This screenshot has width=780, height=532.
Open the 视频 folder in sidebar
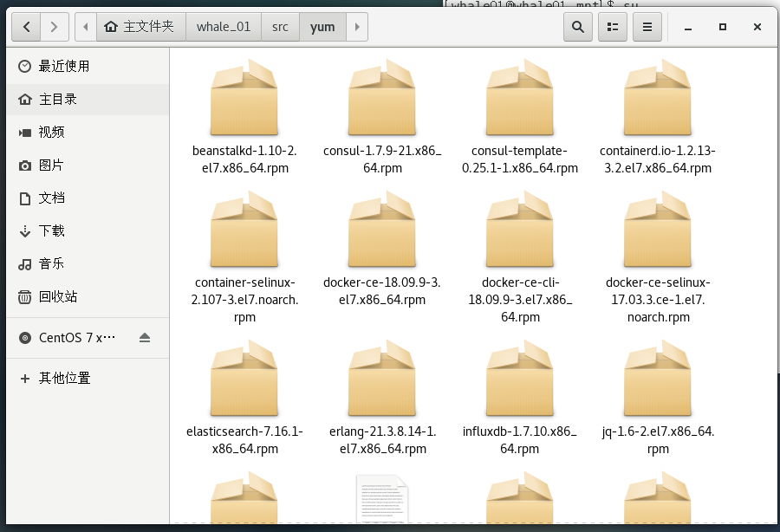point(88,133)
